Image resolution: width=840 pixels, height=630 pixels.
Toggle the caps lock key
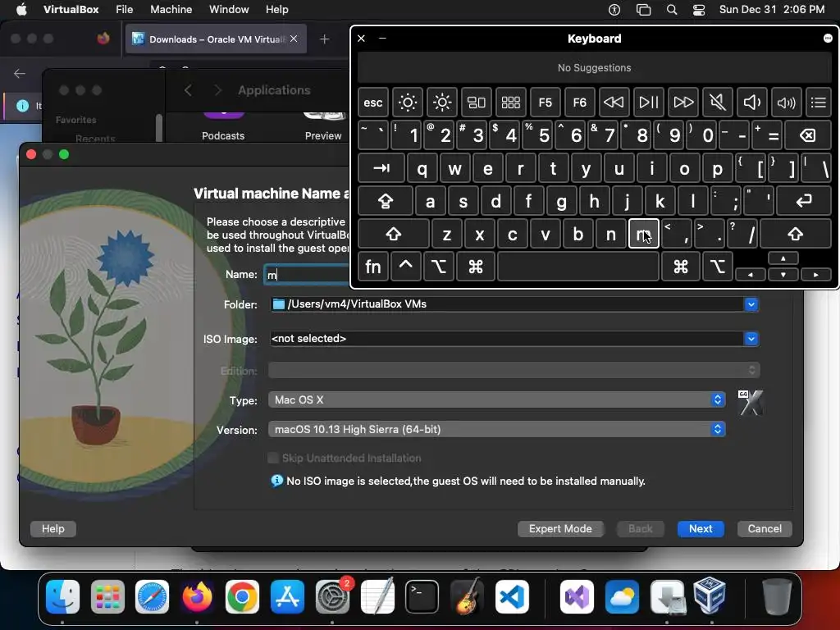386,202
